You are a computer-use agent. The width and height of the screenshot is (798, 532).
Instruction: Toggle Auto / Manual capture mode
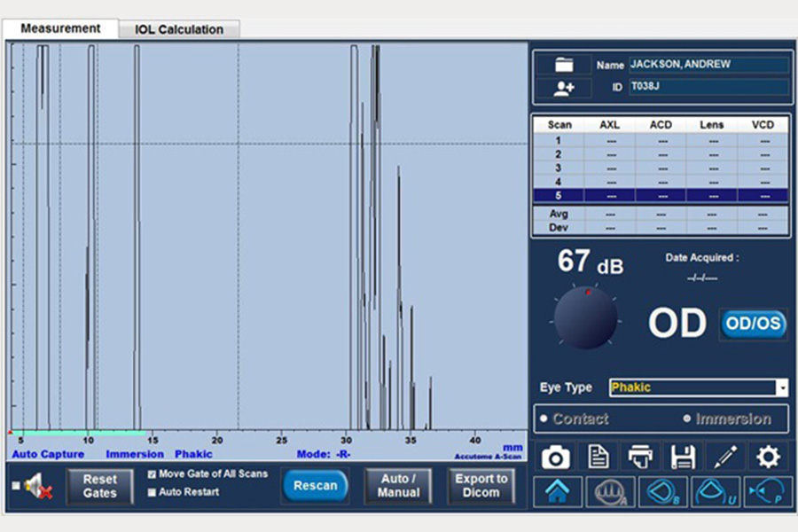pyautogui.click(x=398, y=486)
